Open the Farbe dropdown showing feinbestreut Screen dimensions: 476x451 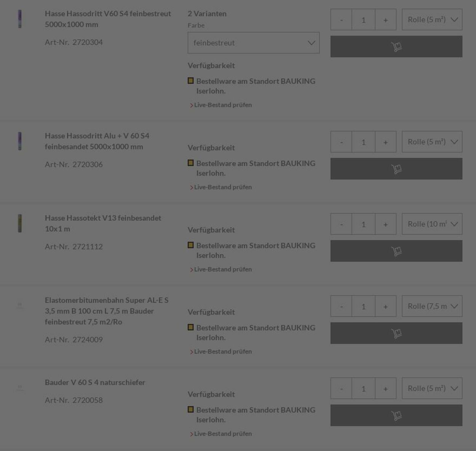click(253, 43)
